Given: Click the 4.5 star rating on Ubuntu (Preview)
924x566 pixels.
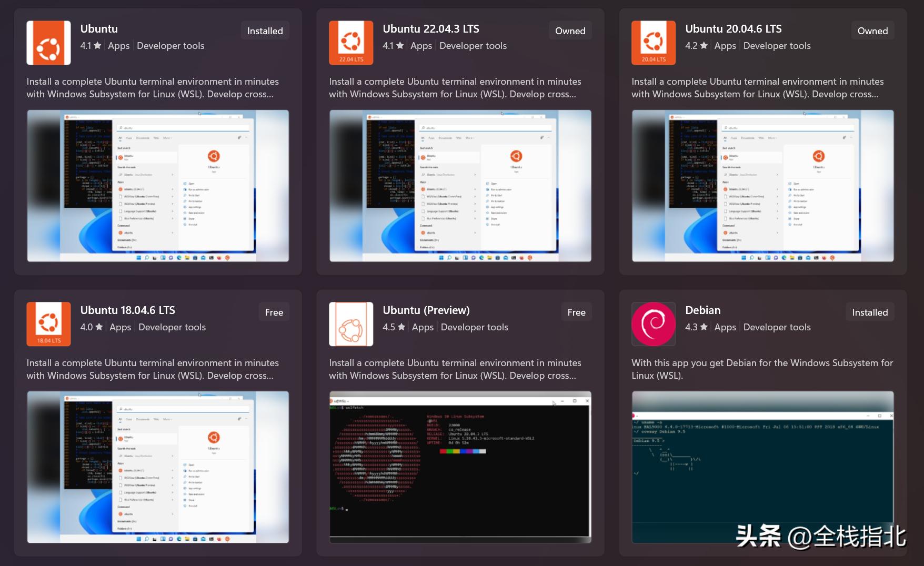Looking at the screenshot, I should (x=394, y=327).
